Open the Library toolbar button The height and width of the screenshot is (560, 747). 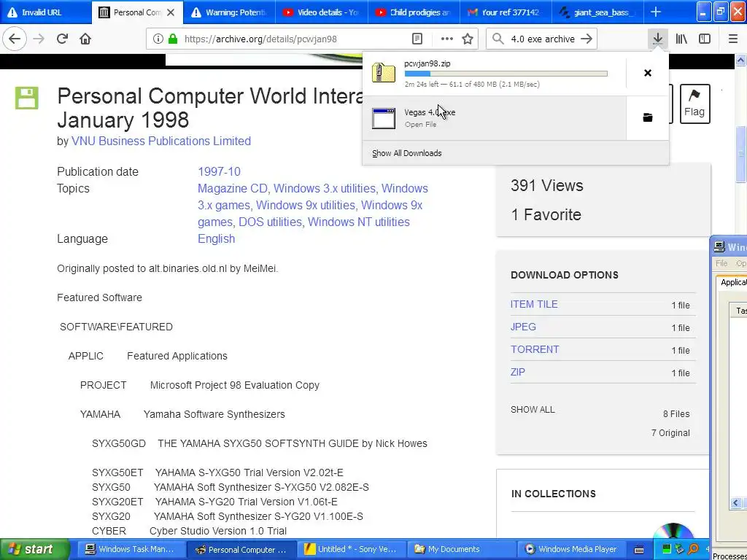coord(681,39)
